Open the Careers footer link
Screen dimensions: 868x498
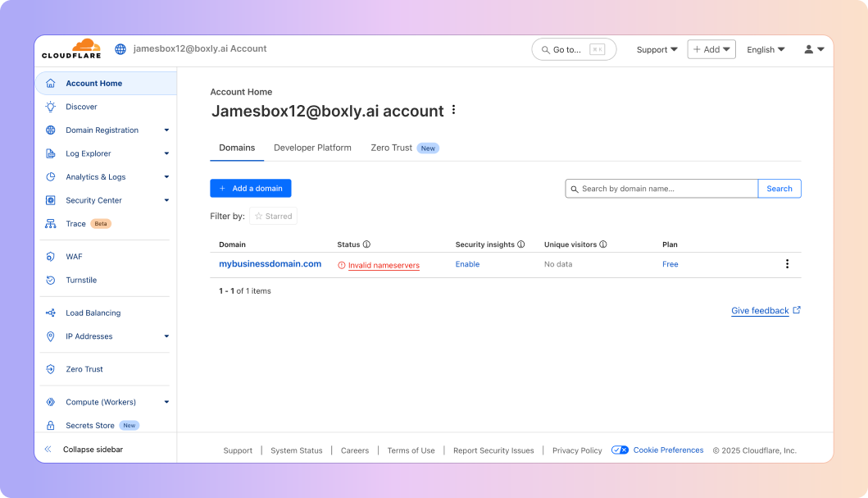[x=355, y=450]
